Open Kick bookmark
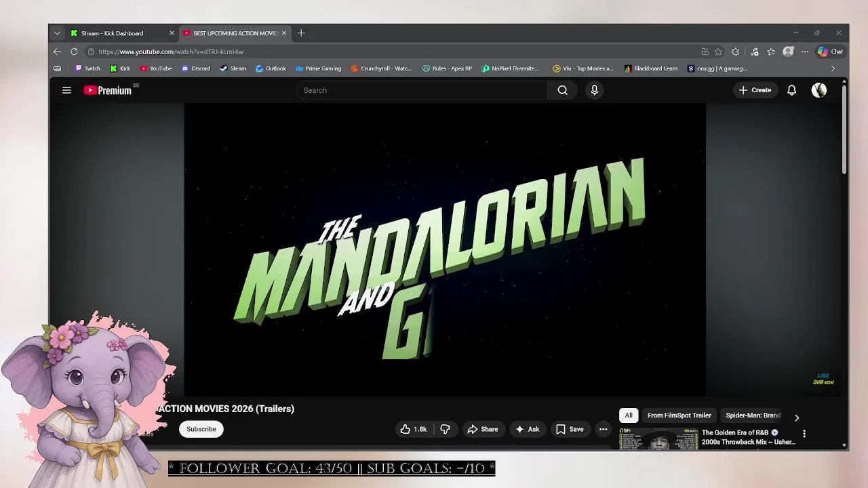Screen dimensions: 868x488 pyautogui.click(x=120, y=68)
